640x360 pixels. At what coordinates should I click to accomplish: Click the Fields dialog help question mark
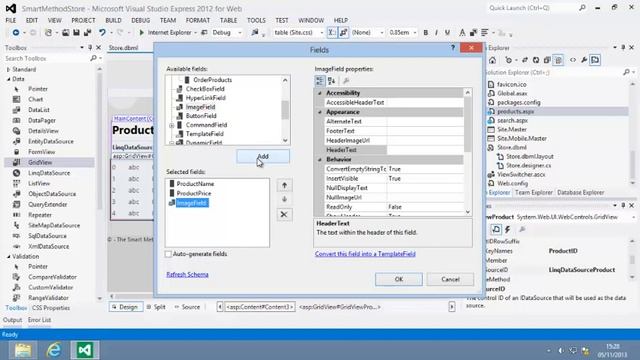coord(452,48)
